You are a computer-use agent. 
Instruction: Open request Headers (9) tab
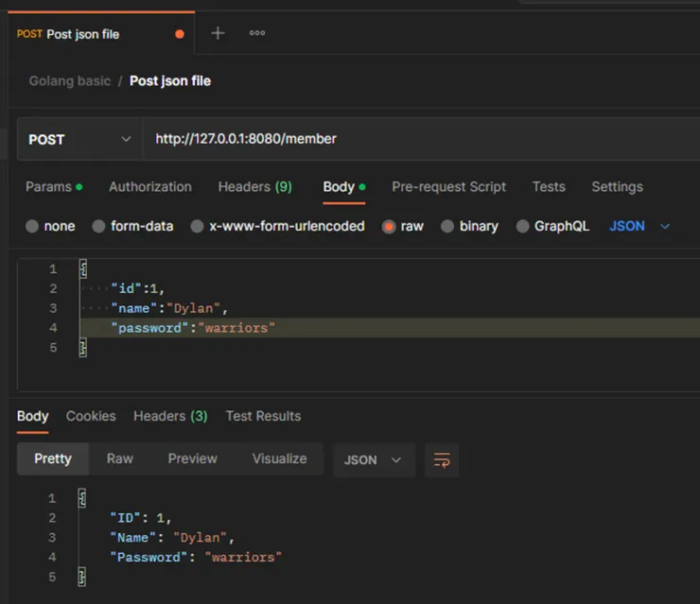click(254, 187)
